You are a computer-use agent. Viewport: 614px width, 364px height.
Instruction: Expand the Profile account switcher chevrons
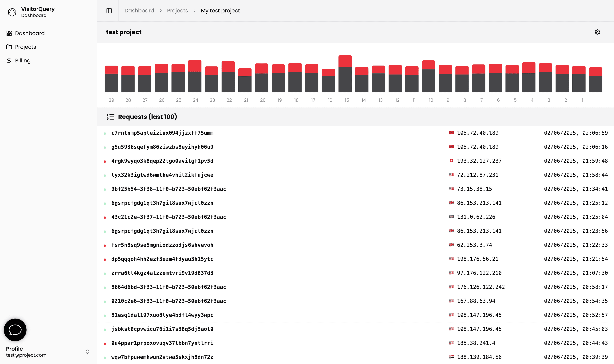[87, 352]
